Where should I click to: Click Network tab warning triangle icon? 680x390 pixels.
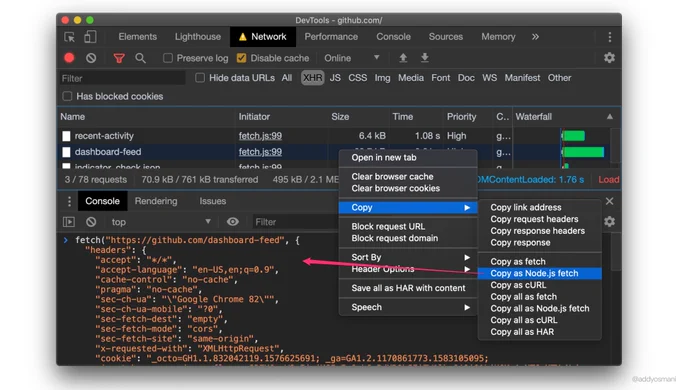(242, 37)
